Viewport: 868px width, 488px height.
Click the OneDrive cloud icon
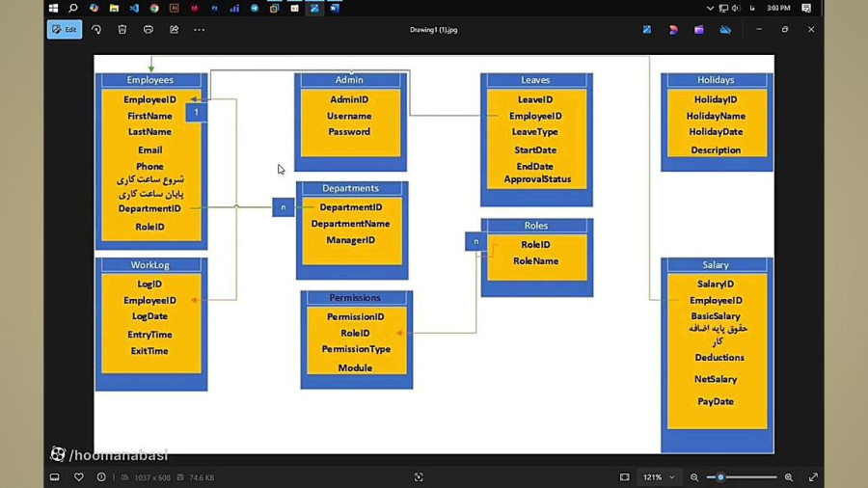(725, 30)
